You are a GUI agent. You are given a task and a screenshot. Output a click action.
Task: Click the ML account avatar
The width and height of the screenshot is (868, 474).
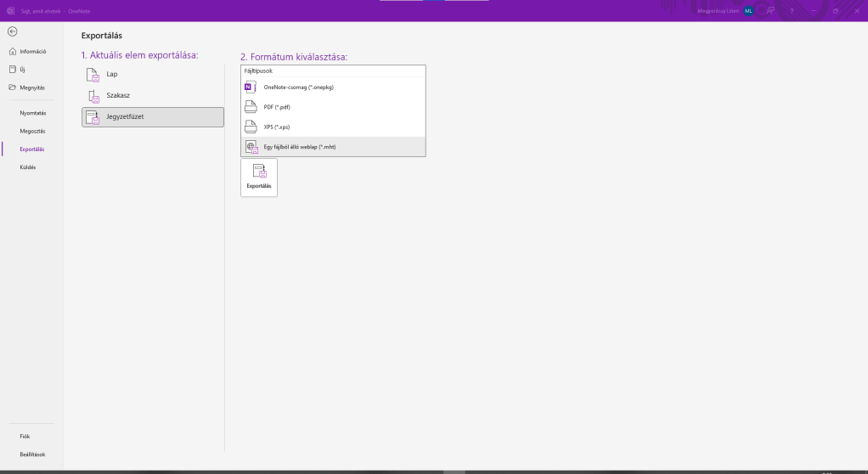[748, 11]
